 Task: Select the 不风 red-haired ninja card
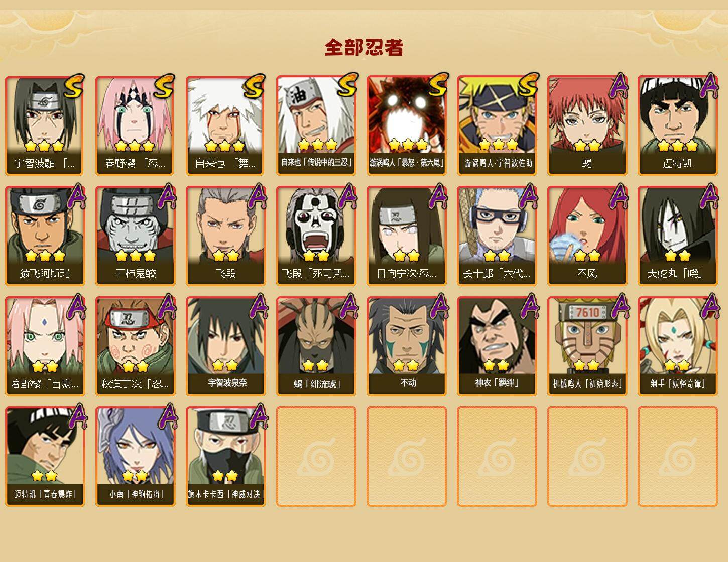tap(587, 236)
